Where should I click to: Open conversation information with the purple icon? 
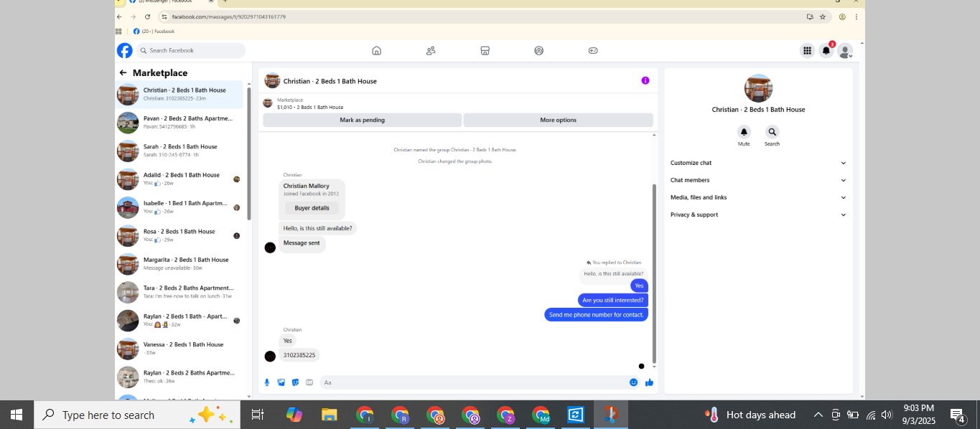pyautogui.click(x=645, y=80)
